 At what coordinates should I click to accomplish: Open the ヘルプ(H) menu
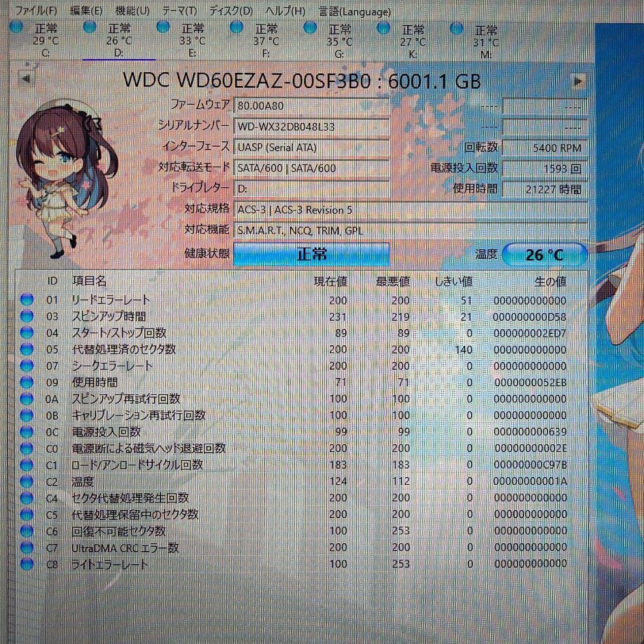[x=286, y=11]
